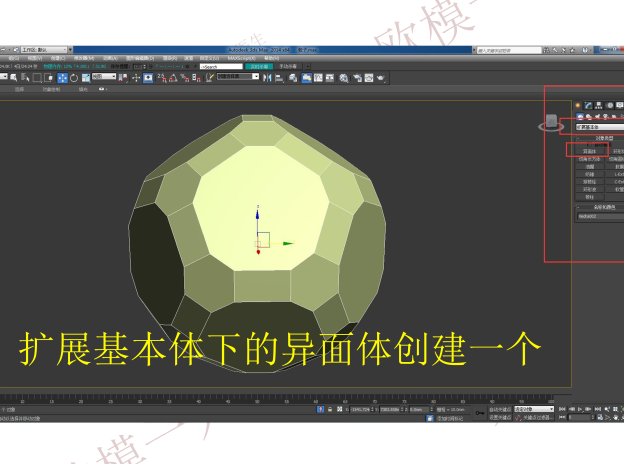Toggle keyboard shortcut override icon
Screen dimensions: 624x464
148,78
